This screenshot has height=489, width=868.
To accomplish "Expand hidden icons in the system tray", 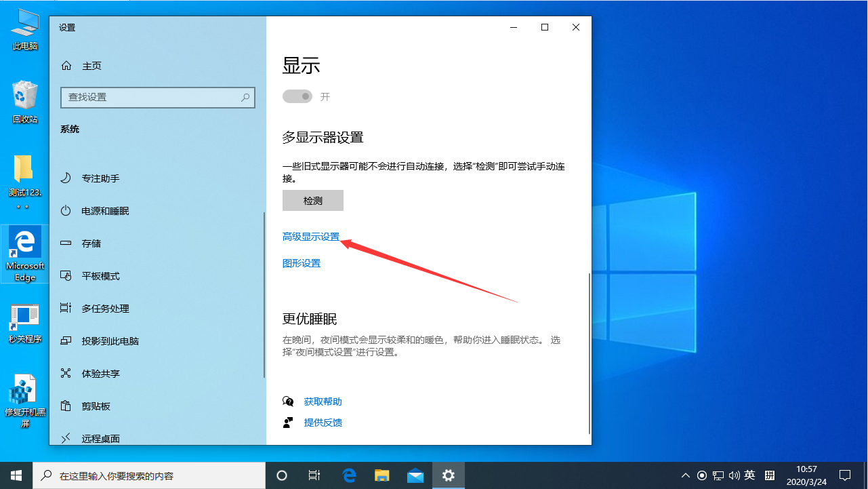I will click(685, 475).
